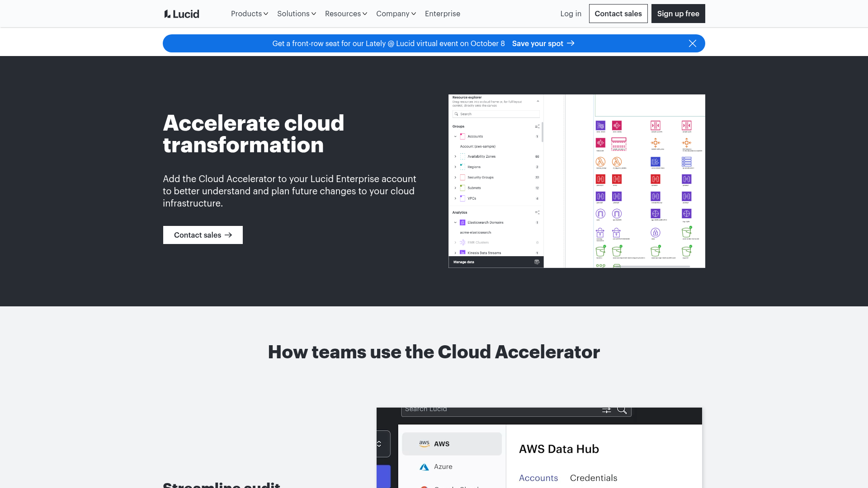Click the sort icon next to Analytics
Viewport: 868px width, 488px height.
(x=537, y=212)
